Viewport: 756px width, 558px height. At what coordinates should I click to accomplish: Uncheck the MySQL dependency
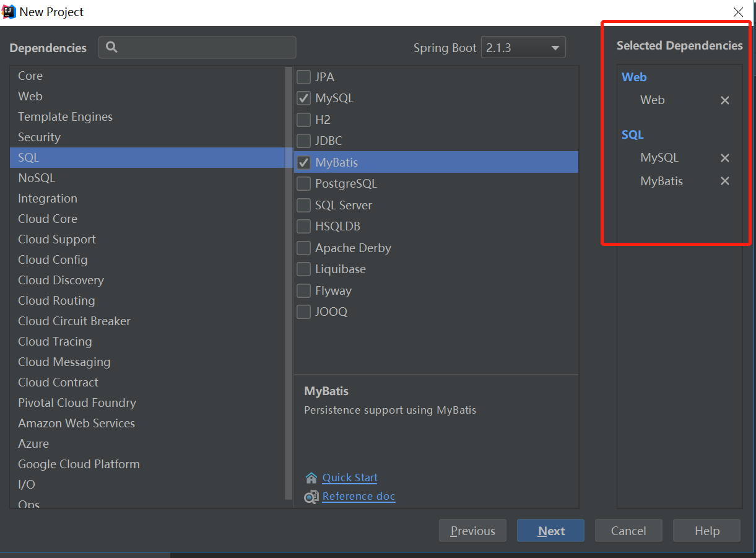coord(304,98)
